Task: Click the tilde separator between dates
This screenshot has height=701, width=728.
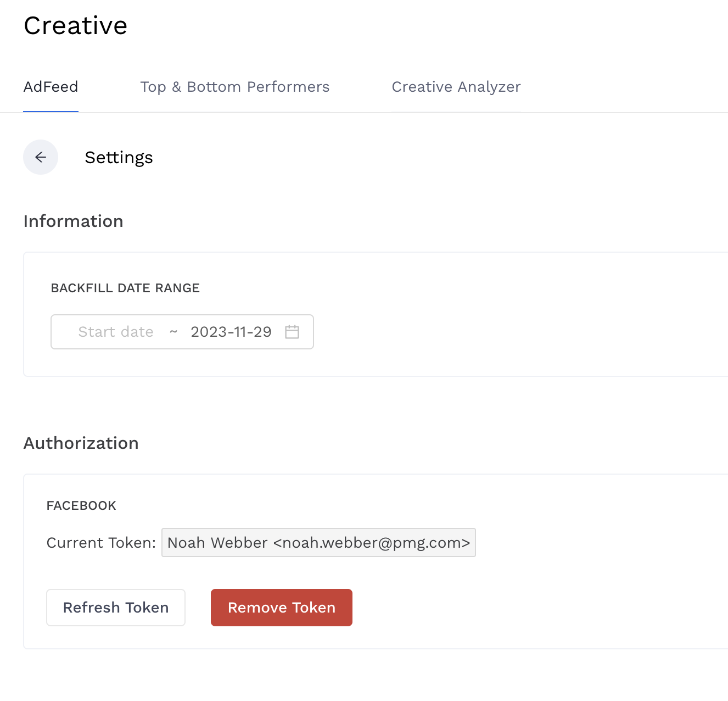Action: (173, 332)
